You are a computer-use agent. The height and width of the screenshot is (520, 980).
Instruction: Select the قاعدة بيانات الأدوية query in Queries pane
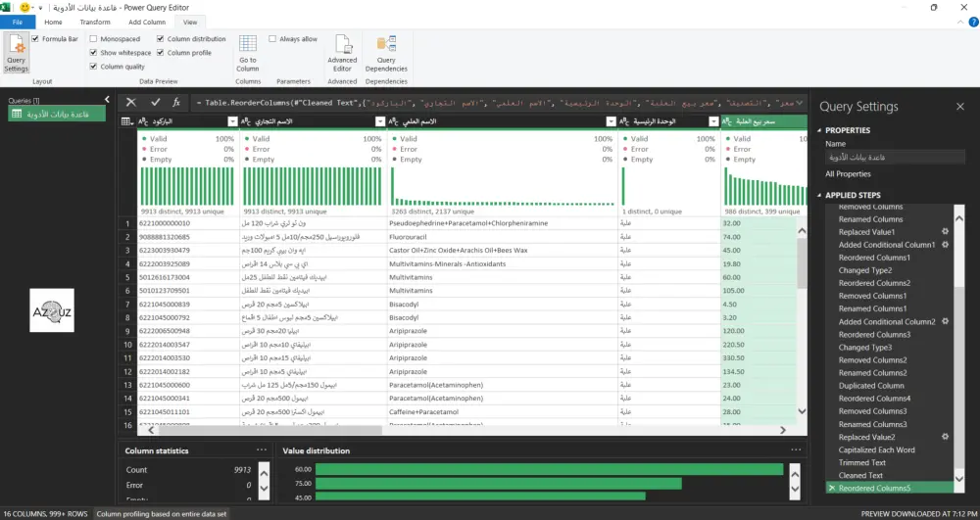tap(57, 115)
